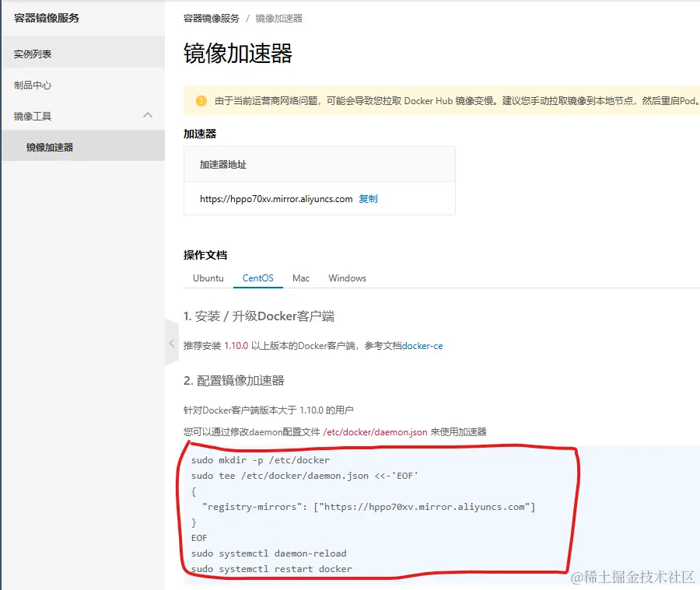This screenshot has height=590, width=700.
Task: Click the 镜像加速器 page heading
Action: [238, 53]
